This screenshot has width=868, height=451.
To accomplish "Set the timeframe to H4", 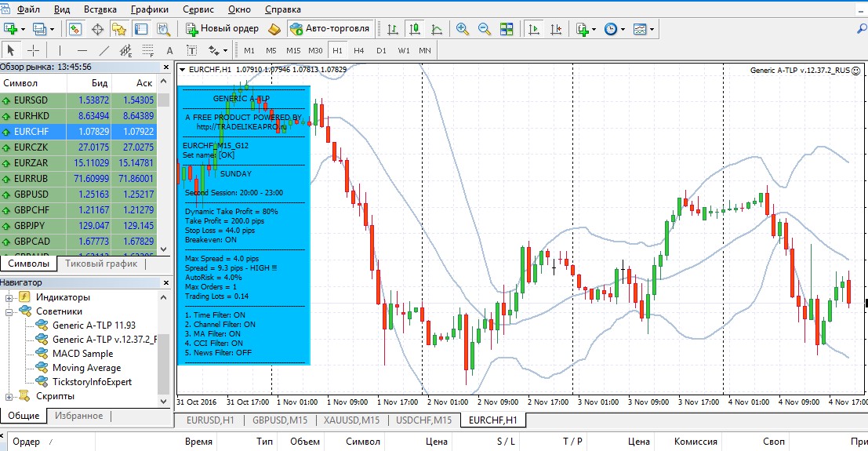I will 358,50.
